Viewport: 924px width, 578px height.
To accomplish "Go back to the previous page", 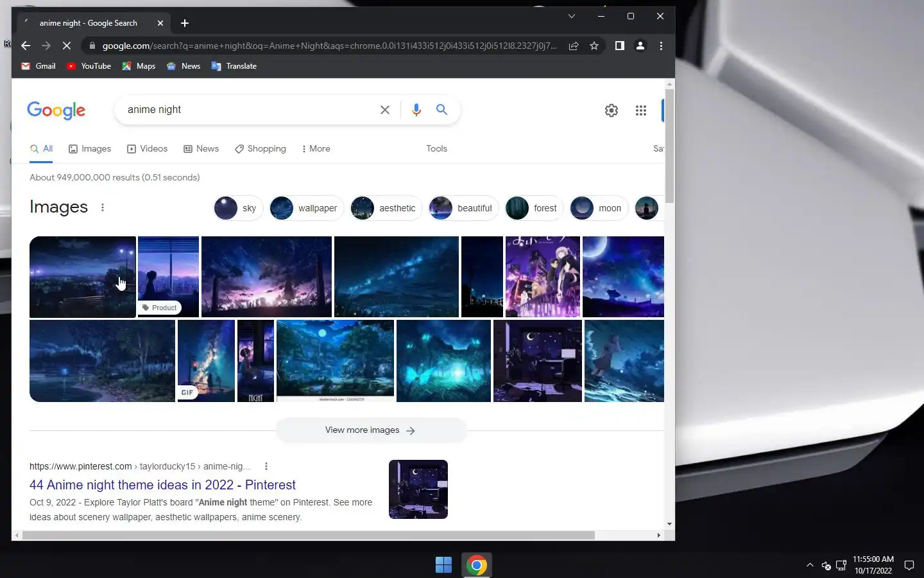I will [26, 46].
